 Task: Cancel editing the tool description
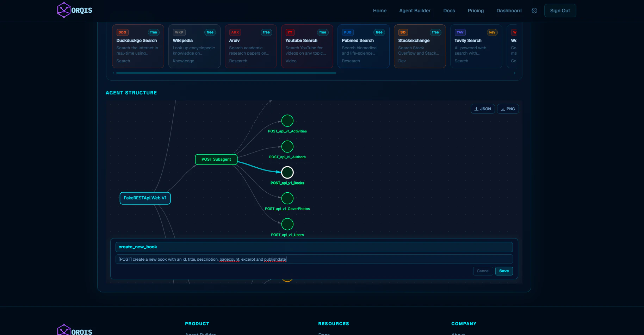coord(483,271)
